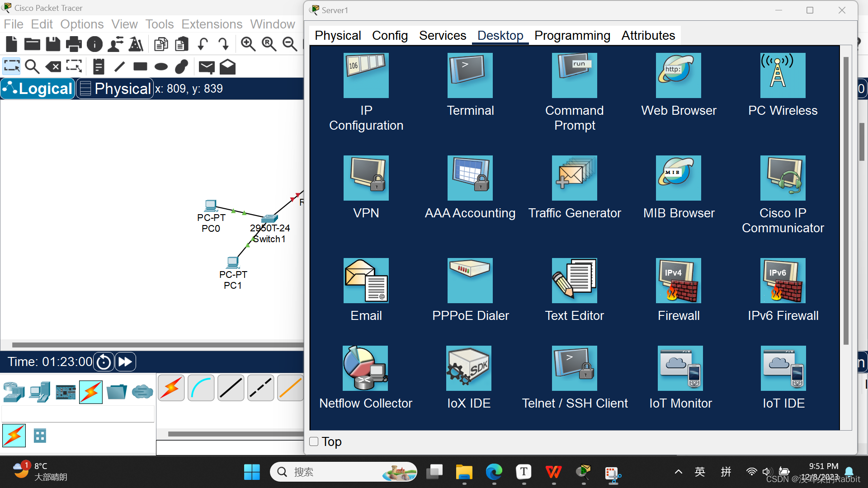
Task: Switch to the Config tab
Action: coord(390,35)
